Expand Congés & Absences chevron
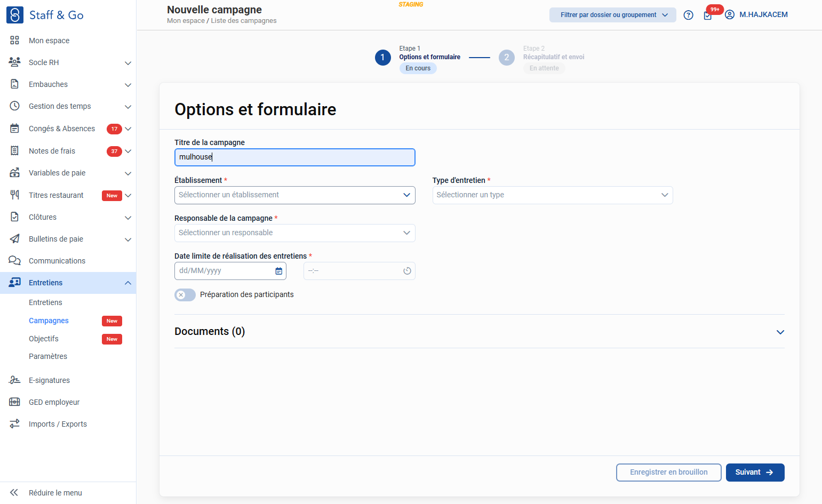This screenshot has height=504, width=822. click(128, 129)
